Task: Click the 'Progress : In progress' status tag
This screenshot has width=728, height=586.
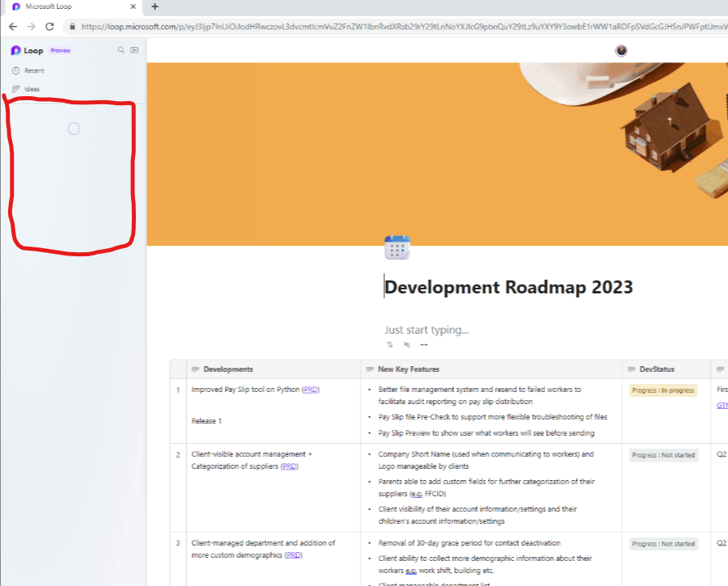Action: click(663, 390)
